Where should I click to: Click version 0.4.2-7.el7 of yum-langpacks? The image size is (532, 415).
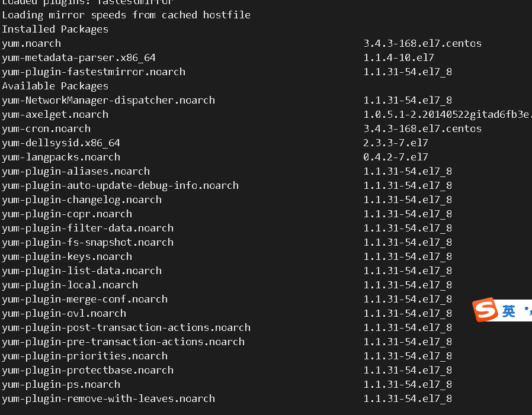click(396, 157)
